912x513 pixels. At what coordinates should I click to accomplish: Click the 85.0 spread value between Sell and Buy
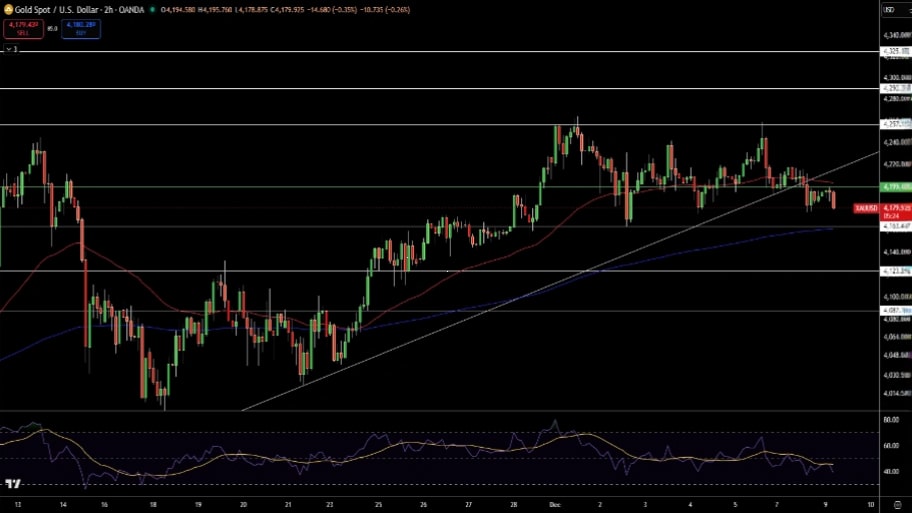pyautogui.click(x=51, y=29)
